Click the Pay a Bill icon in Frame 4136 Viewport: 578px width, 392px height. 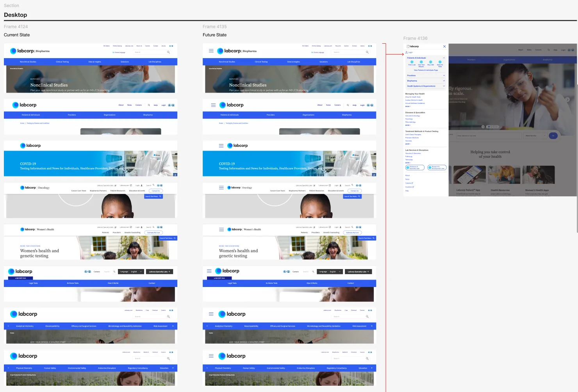click(430, 62)
